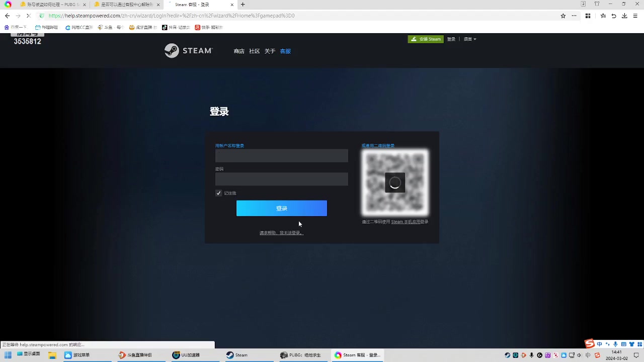644x362 pixels.
Task: Toggle the 记住我 remember me checkbox
Action: [x=218, y=193]
